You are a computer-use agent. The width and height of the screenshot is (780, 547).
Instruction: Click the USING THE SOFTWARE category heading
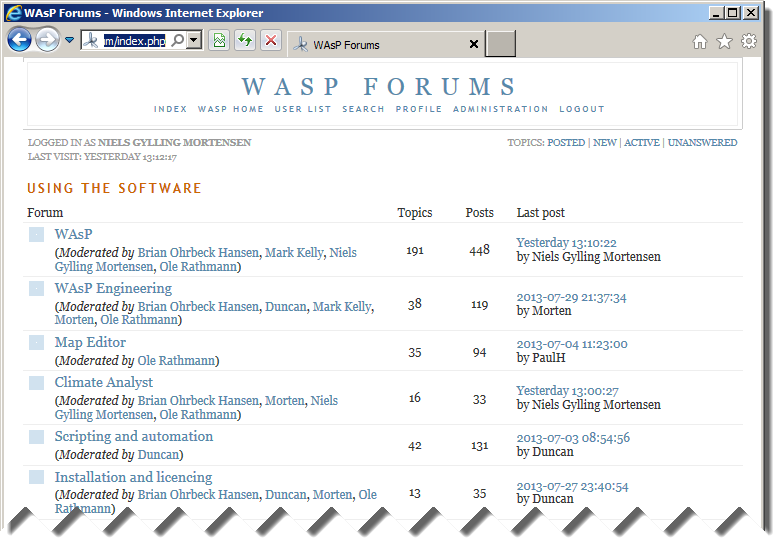click(114, 188)
